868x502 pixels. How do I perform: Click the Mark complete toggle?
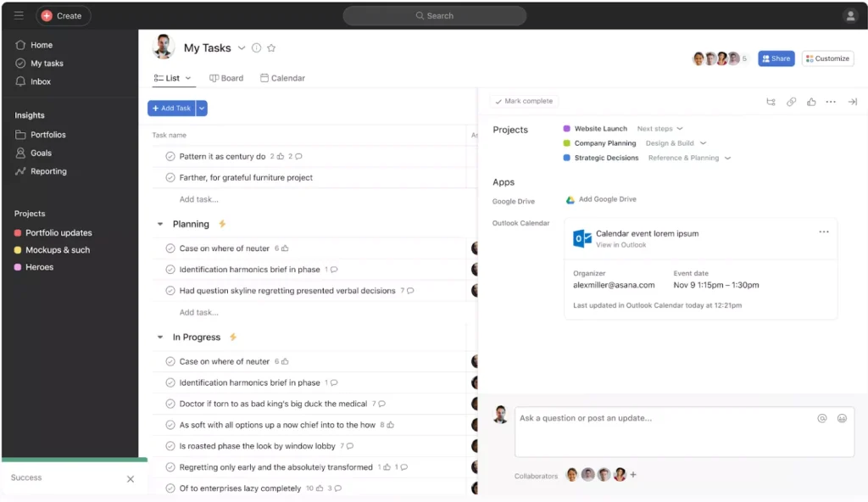point(522,101)
